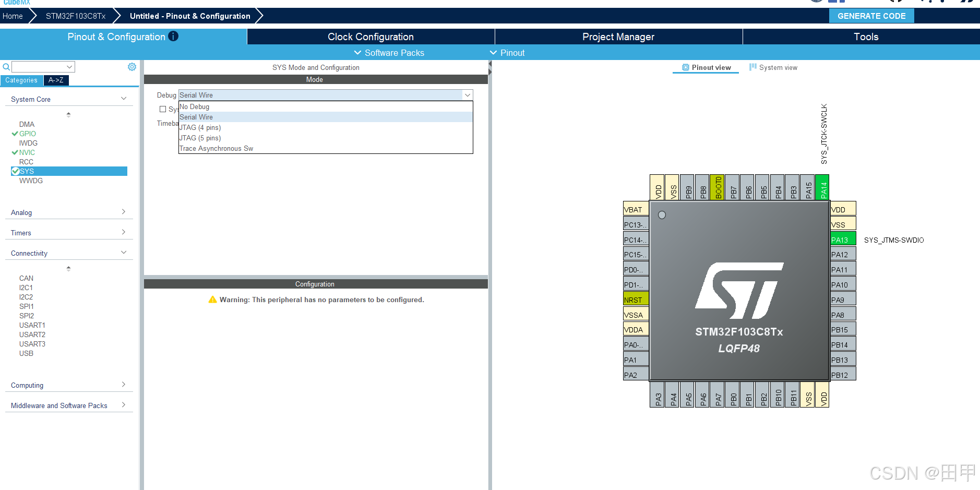Select DMA under System Core
This screenshot has height=490, width=980.
click(x=27, y=124)
